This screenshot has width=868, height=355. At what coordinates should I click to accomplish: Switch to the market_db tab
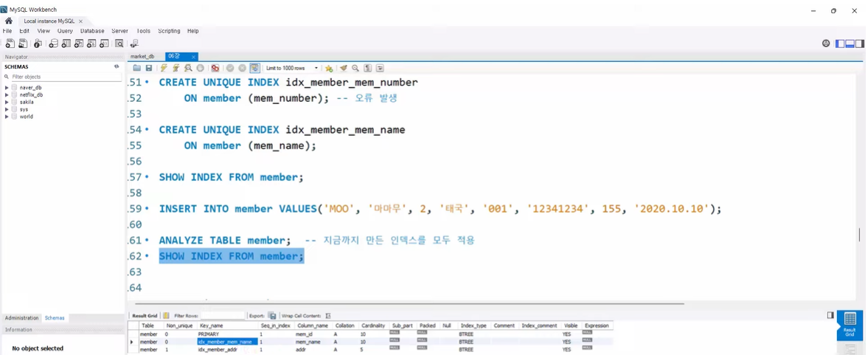142,57
